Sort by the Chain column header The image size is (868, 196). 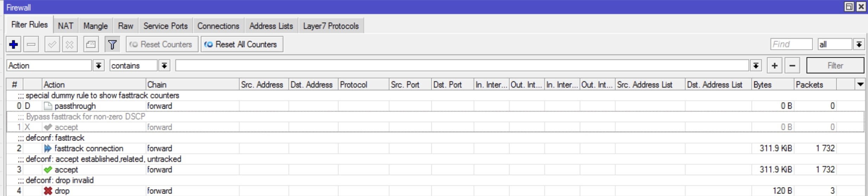point(192,84)
